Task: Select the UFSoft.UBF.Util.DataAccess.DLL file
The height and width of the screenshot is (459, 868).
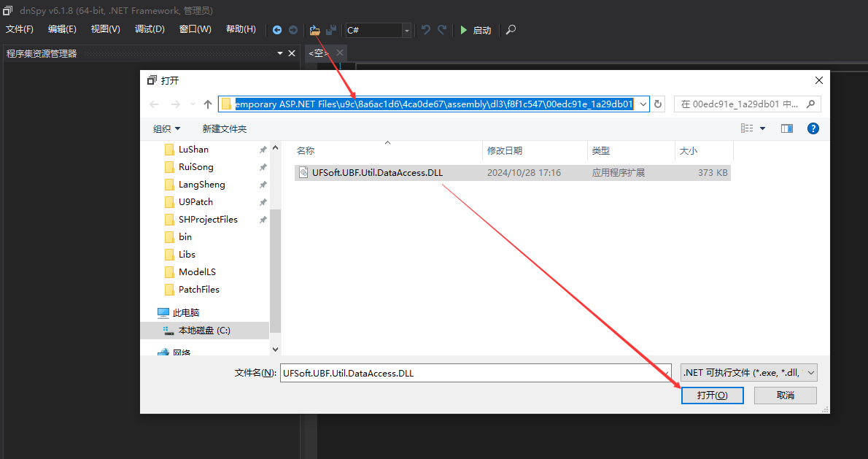Action: 377,173
